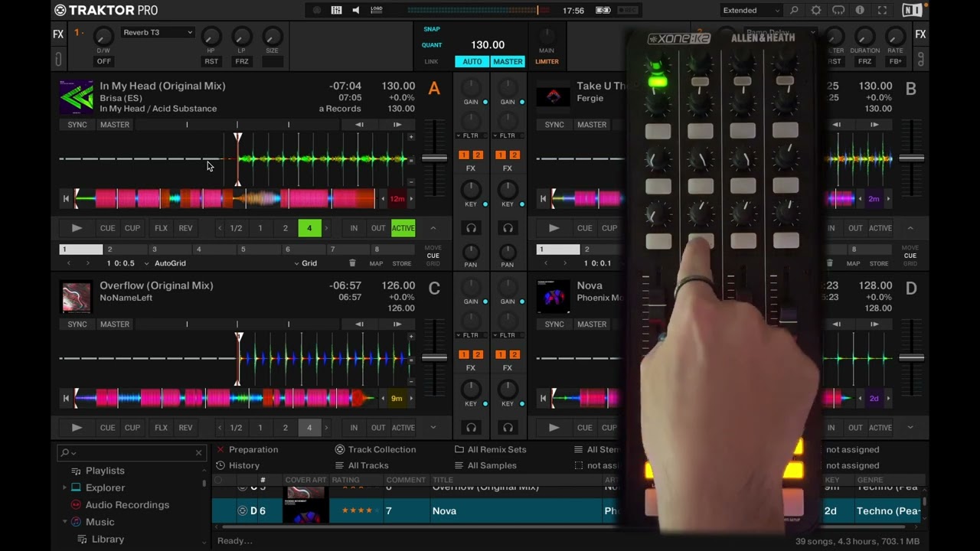Delete cue with trash icon in Deck A
The image size is (980, 551).
point(352,263)
